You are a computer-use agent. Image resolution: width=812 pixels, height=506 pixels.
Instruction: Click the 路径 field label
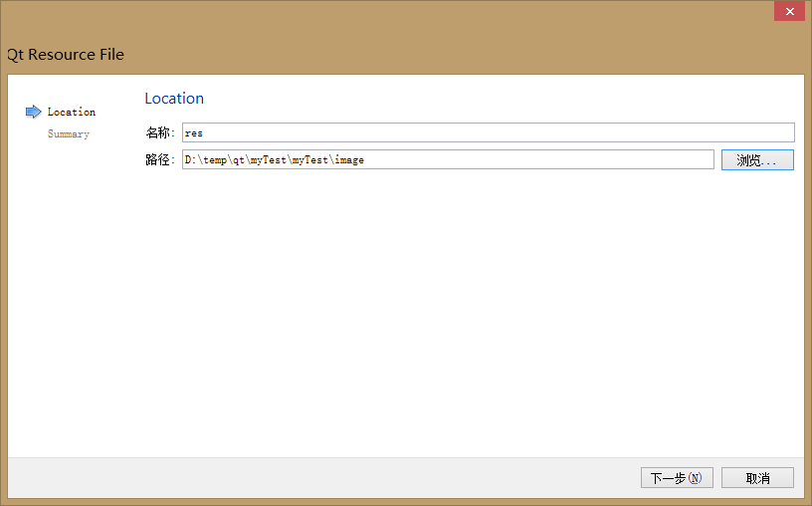(159, 159)
